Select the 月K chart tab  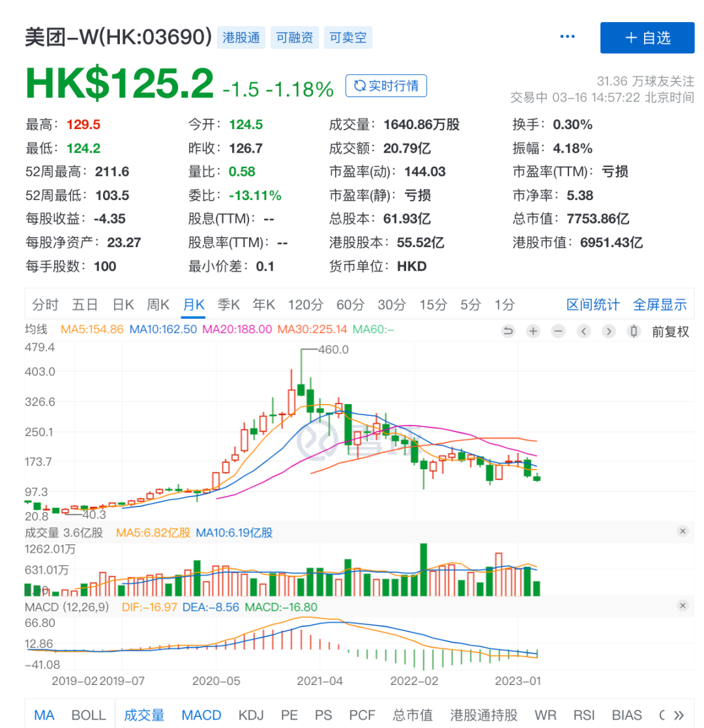(x=193, y=305)
